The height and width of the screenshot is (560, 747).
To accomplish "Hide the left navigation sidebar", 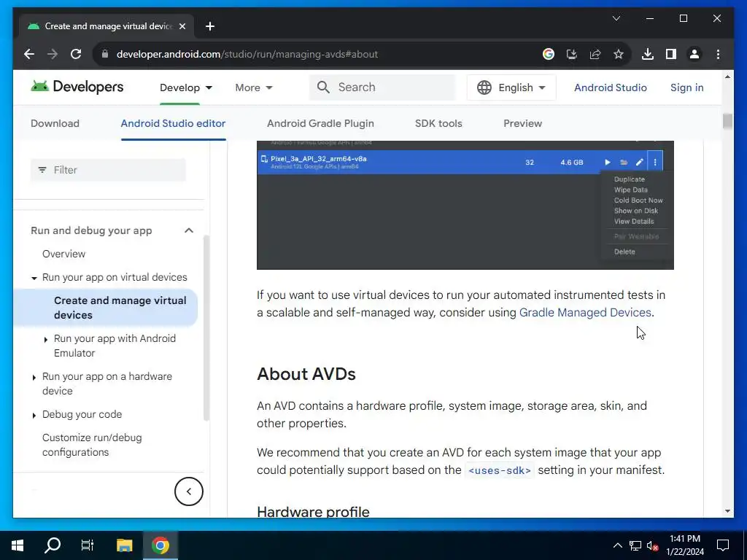I will point(189,491).
